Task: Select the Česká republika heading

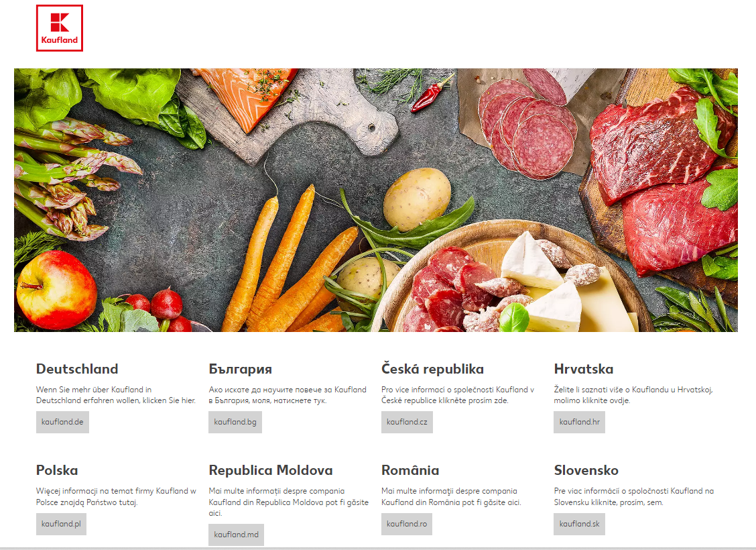Action: 432,369
